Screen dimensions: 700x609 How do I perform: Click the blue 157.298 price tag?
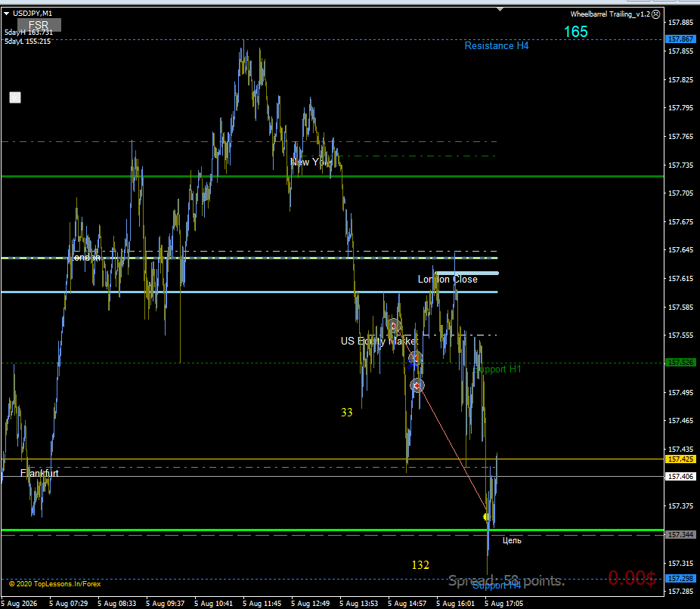680,579
